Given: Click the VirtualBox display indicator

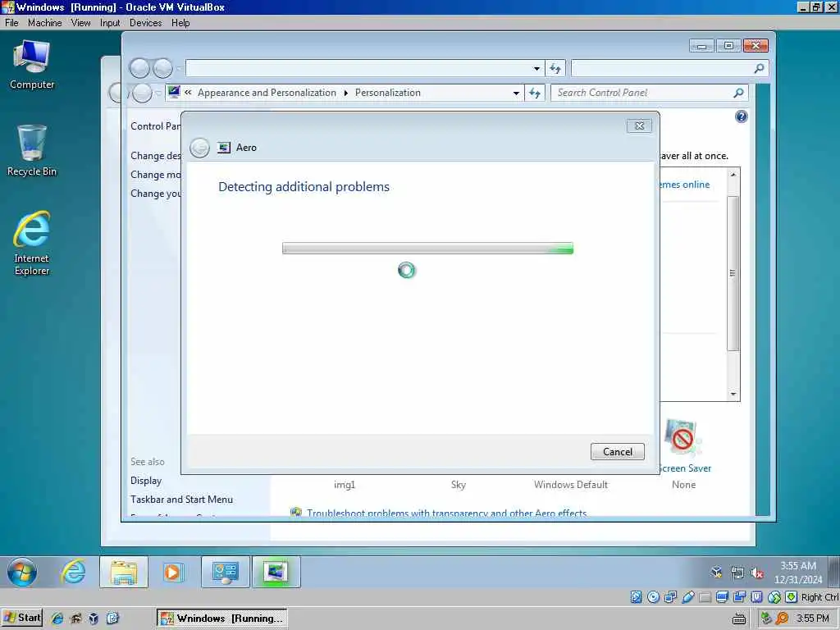Looking at the screenshot, I should [722, 597].
